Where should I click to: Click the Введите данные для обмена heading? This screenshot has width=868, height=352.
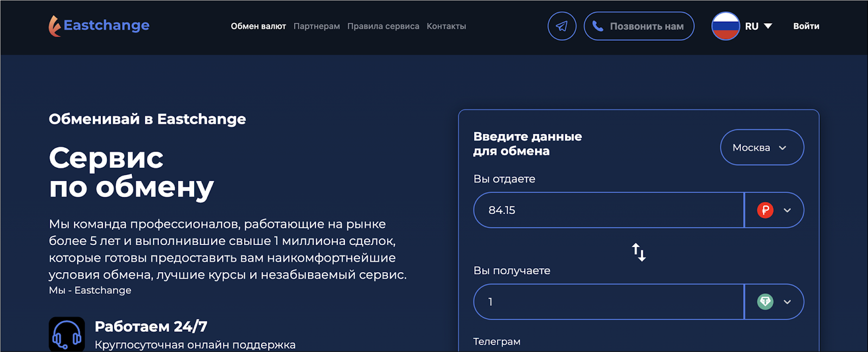pyautogui.click(x=527, y=143)
